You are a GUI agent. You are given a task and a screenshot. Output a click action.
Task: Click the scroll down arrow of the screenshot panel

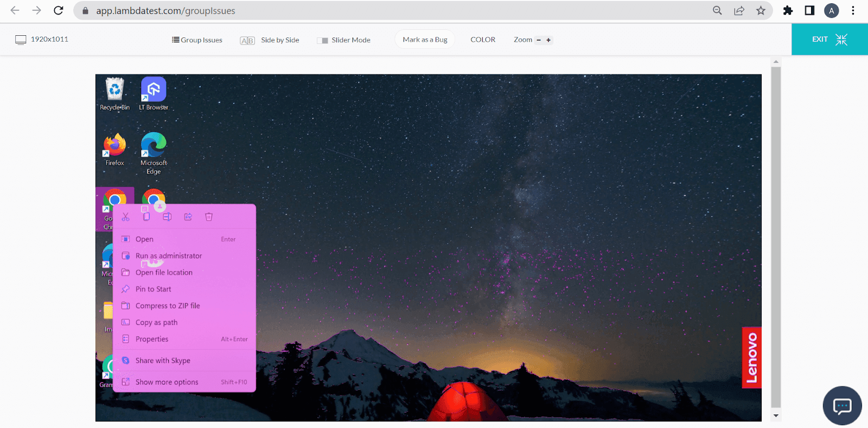coord(776,416)
